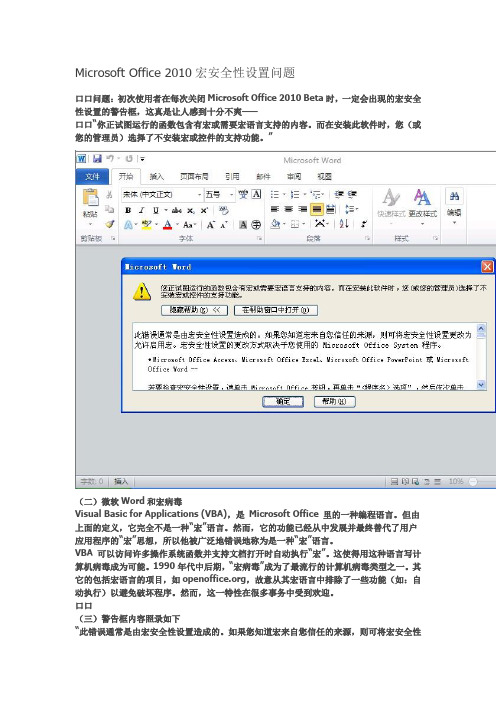Switch to the Page Layout (页面布局) tab
Viewport: 496px width, 702px height.
pyautogui.click(x=194, y=176)
